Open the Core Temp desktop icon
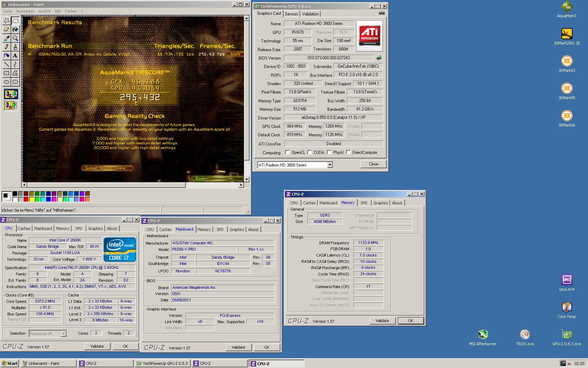 pyautogui.click(x=567, y=310)
